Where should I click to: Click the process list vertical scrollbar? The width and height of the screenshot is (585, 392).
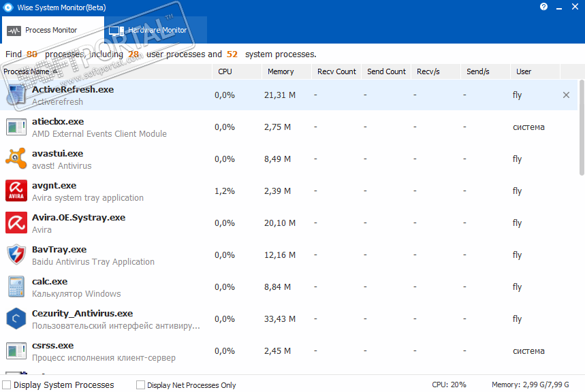pos(582,127)
